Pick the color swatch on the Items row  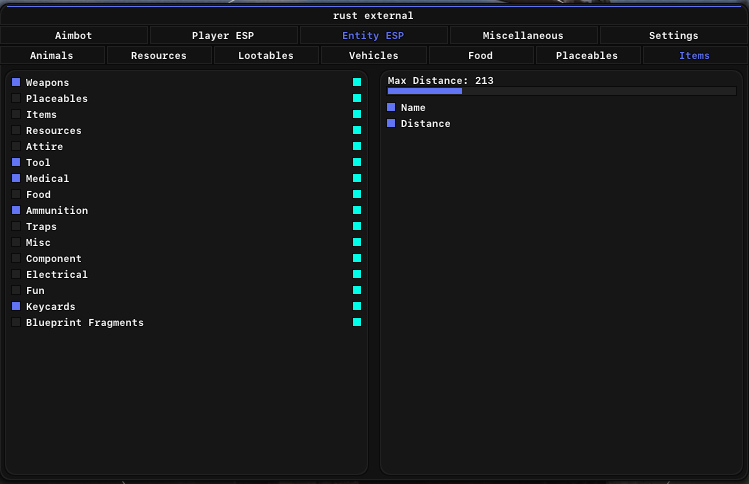[357, 114]
